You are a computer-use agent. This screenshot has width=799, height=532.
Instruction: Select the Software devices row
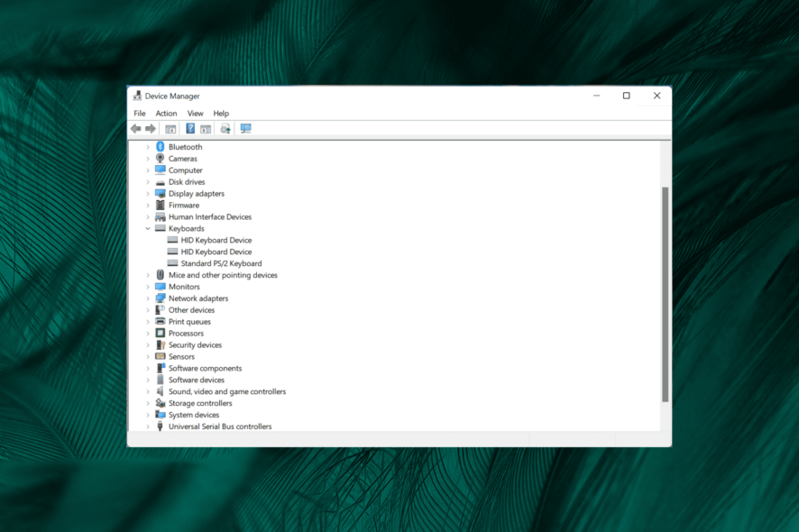coord(197,381)
